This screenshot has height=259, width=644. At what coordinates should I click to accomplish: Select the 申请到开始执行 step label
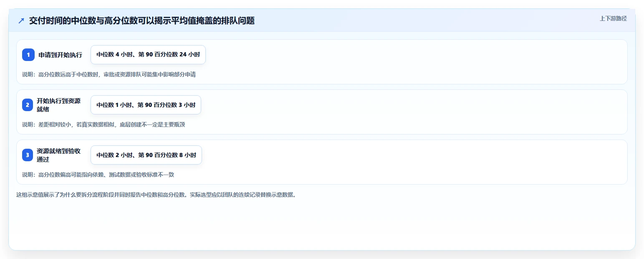click(x=61, y=55)
